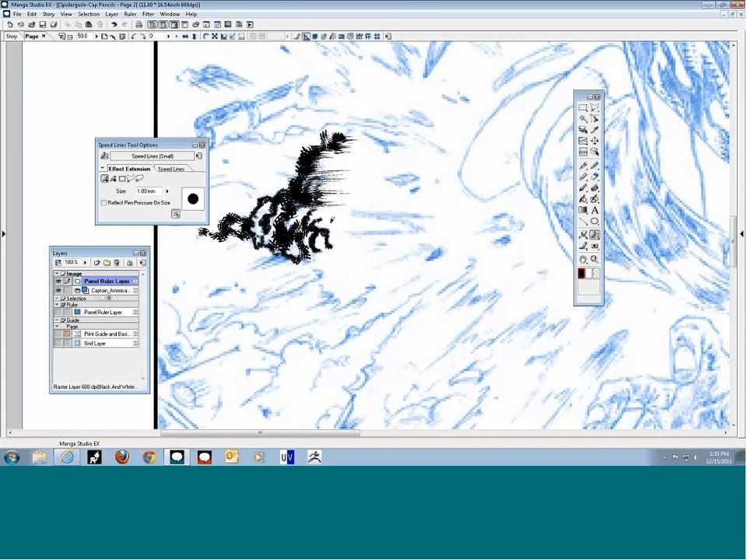Open the Size value slider arrow

[x=167, y=191]
